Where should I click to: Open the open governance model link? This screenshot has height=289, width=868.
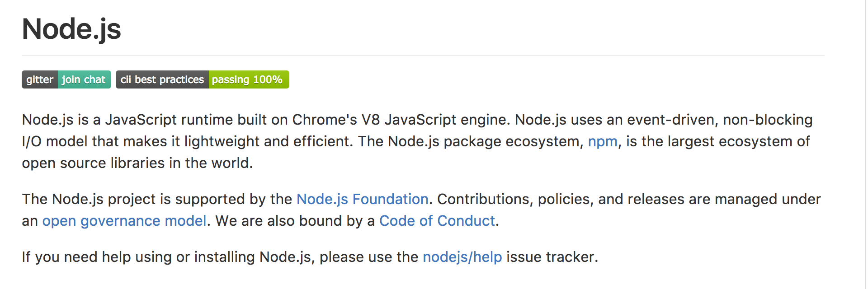(124, 221)
